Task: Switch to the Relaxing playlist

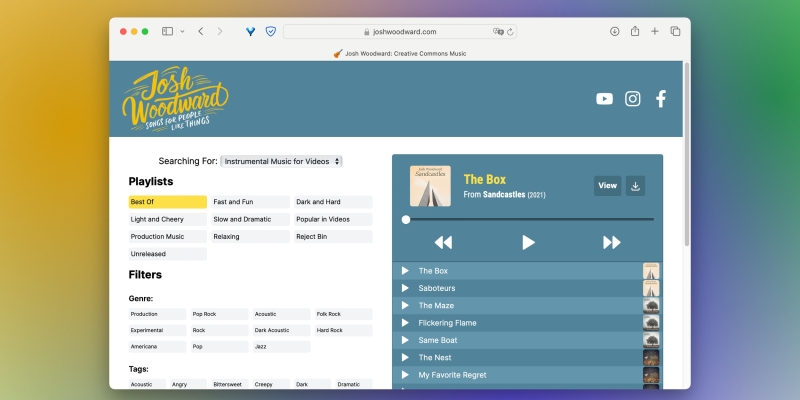Action: [x=250, y=237]
